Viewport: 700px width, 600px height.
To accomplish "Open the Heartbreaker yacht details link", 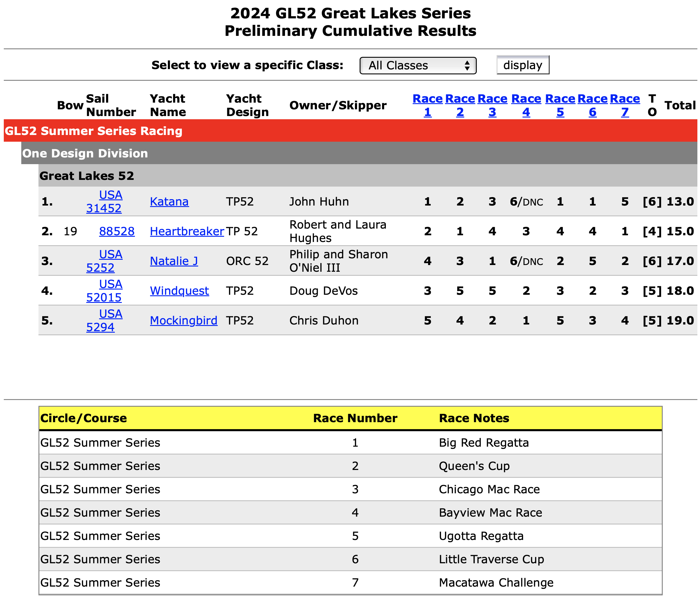I will pyautogui.click(x=187, y=231).
